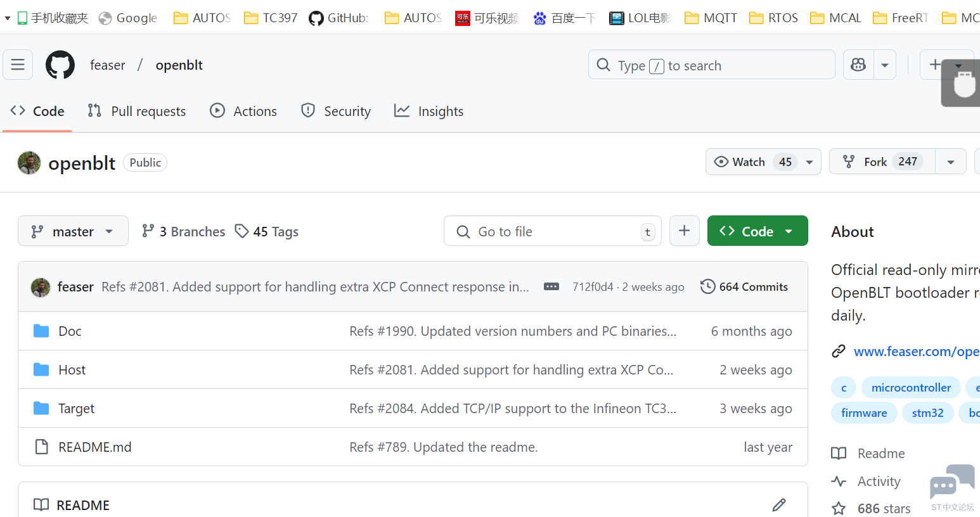View the 664 Commits history
This screenshot has width=980, height=517.
(x=744, y=286)
